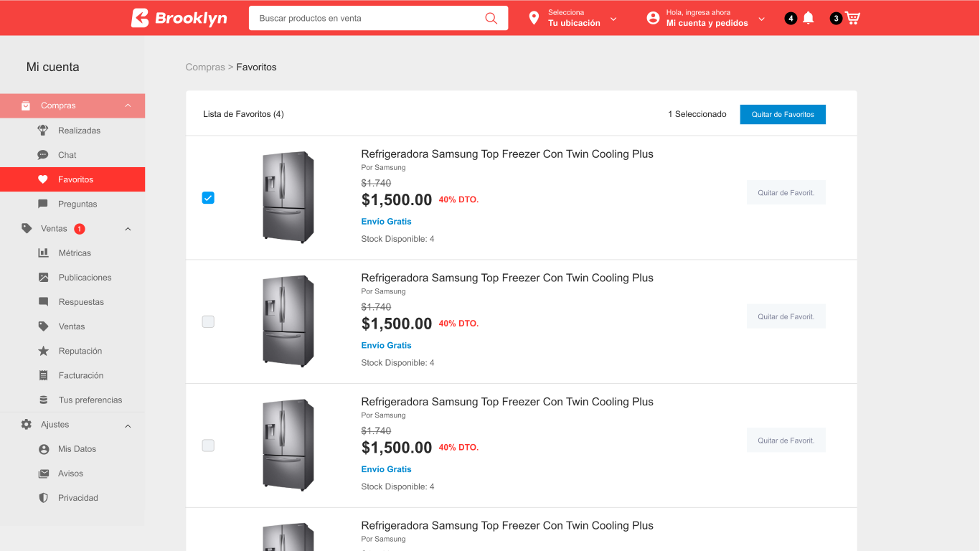The width and height of the screenshot is (980, 551).
Task: Click the 'Lista de Favoritos (4)' heading
Action: [x=243, y=114]
